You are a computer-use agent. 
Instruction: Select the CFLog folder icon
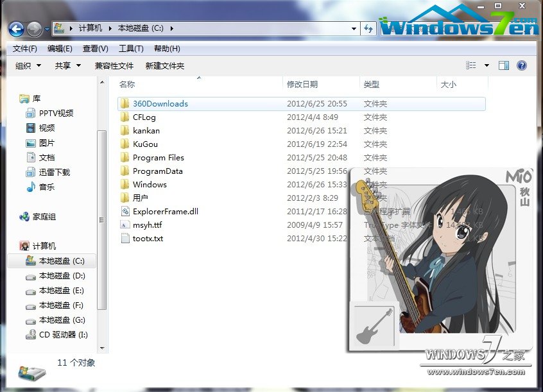tap(125, 117)
